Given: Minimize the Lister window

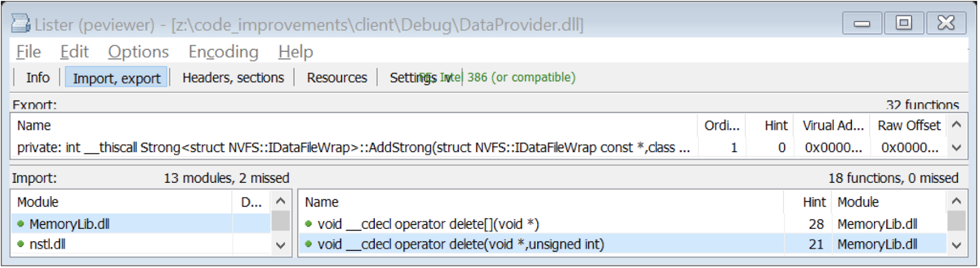Looking at the screenshot, I should tap(862, 23).
